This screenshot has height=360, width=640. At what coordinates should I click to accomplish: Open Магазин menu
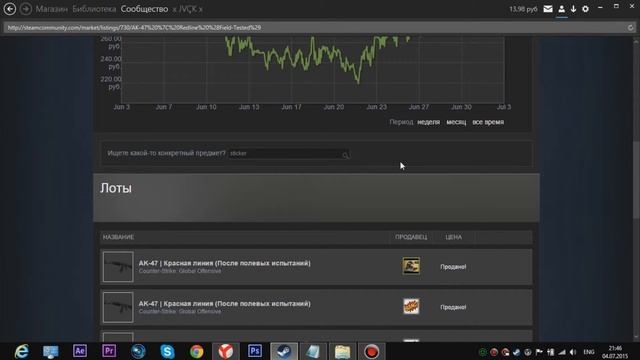51,9
